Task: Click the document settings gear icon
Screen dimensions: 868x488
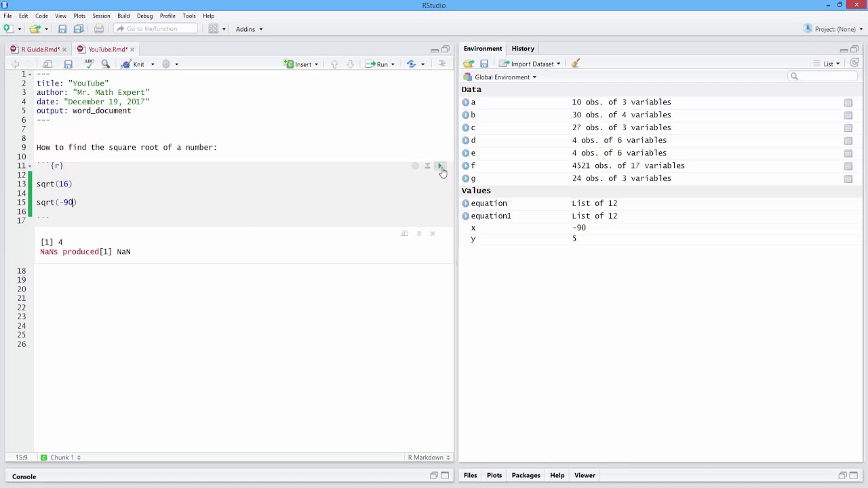Action: pos(165,64)
